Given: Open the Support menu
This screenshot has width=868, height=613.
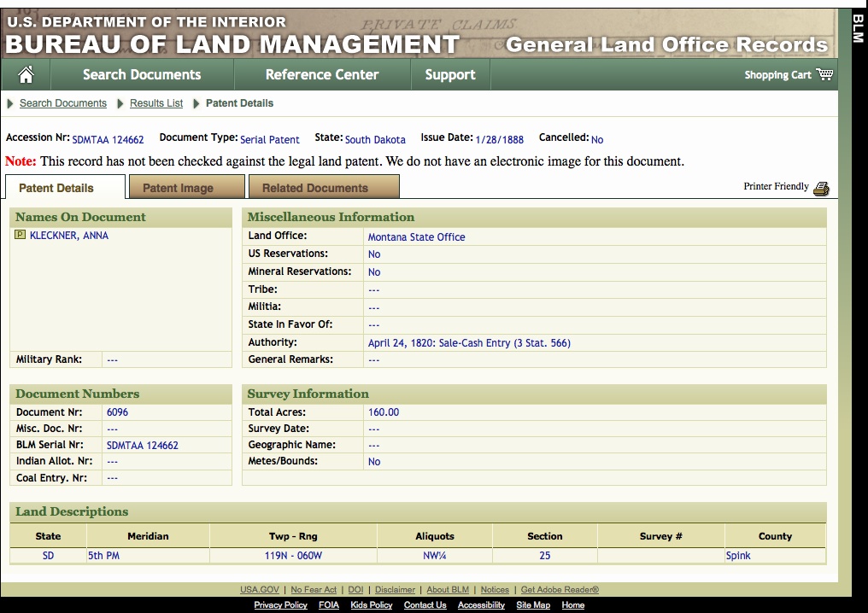Looking at the screenshot, I should point(449,75).
